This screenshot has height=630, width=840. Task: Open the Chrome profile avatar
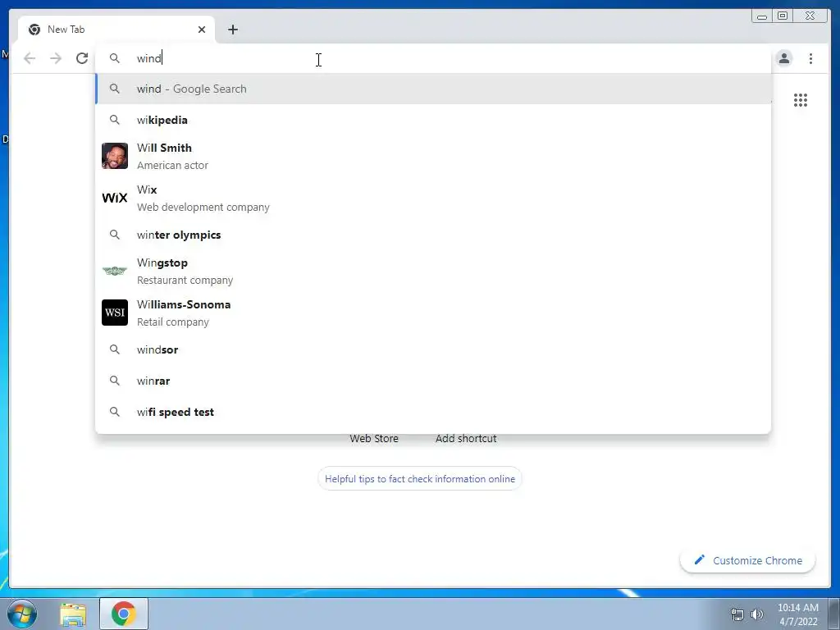(783, 58)
